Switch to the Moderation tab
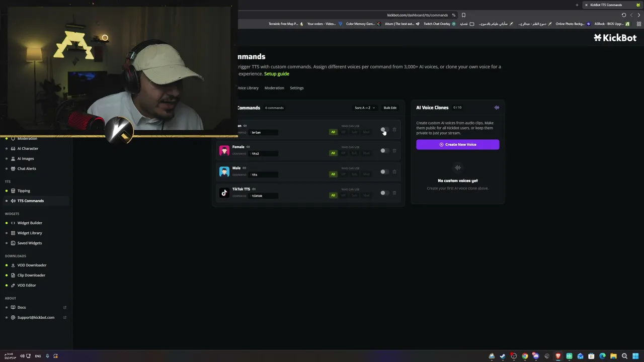Viewport: 644px width, 362px height. (274, 88)
